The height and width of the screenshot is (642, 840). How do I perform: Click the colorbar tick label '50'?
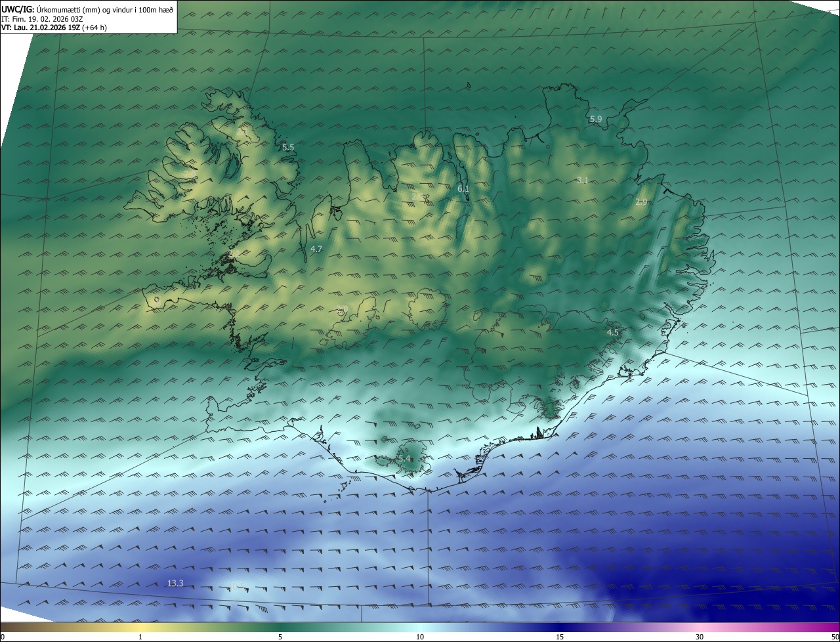pyautogui.click(x=834, y=637)
